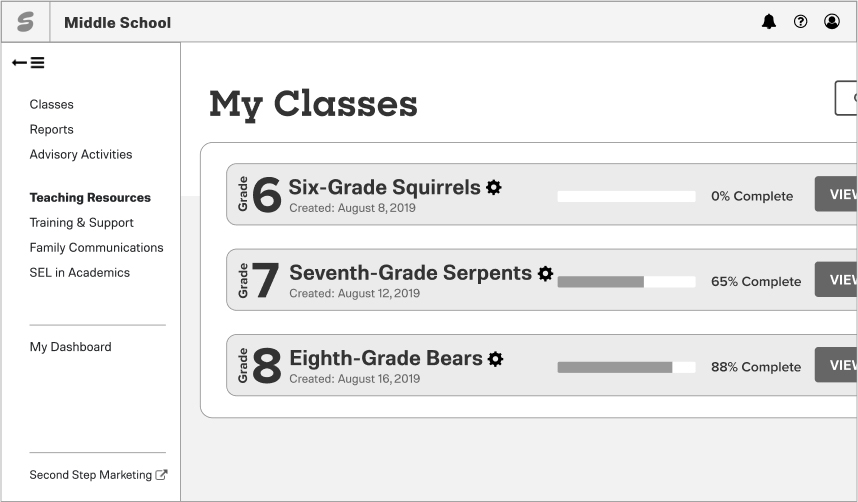Click external link icon beside Second Step Marketing
The width and height of the screenshot is (858, 502).
click(x=162, y=475)
